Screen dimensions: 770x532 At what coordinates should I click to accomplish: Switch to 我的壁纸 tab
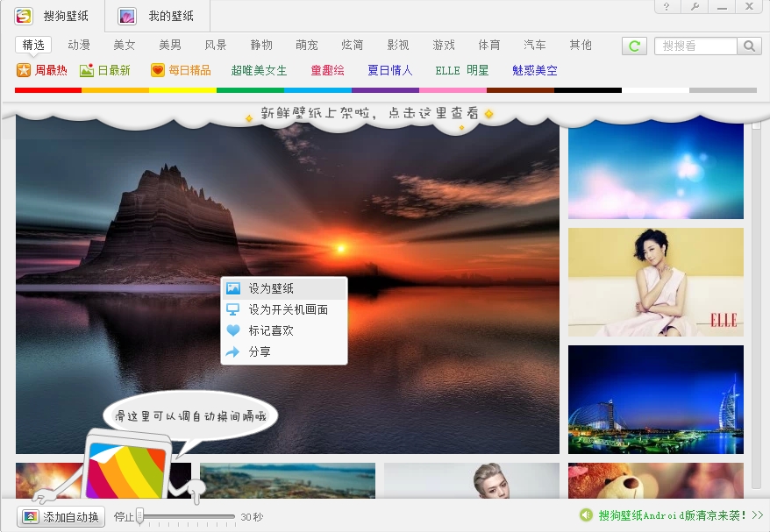point(159,16)
